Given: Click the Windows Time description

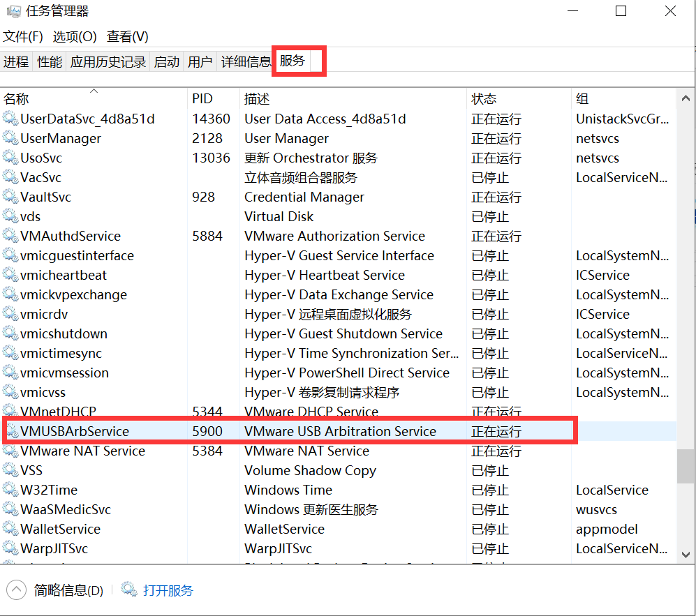Looking at the screenshot, I should point(288,489).
